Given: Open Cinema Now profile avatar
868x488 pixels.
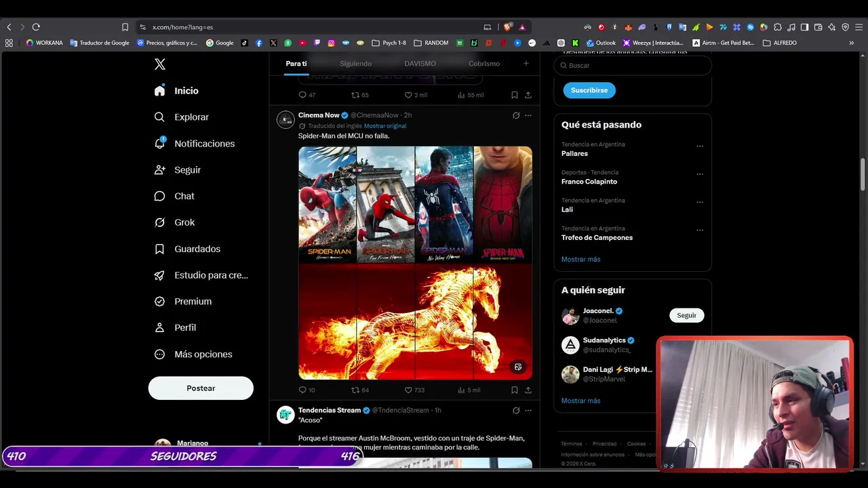Looking at the screenshot, I should pyautogui.click(x=285, y=119).
